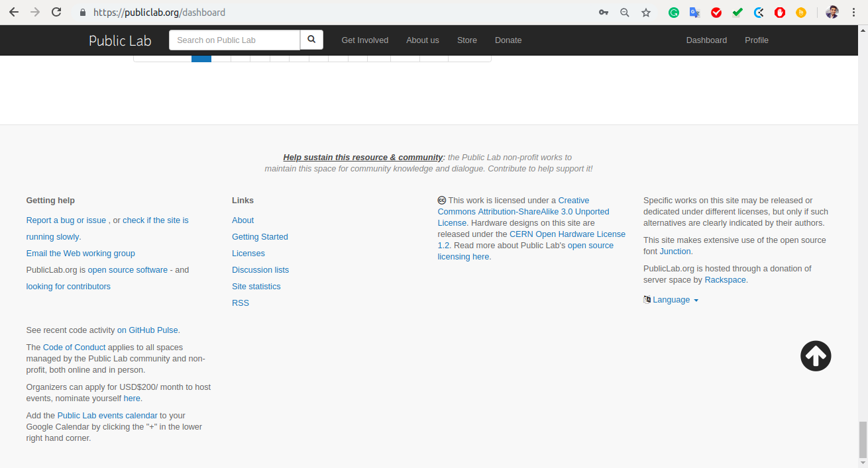The image size is (868, 468).
Task: Open the Donate page
Action: (508, 40)
